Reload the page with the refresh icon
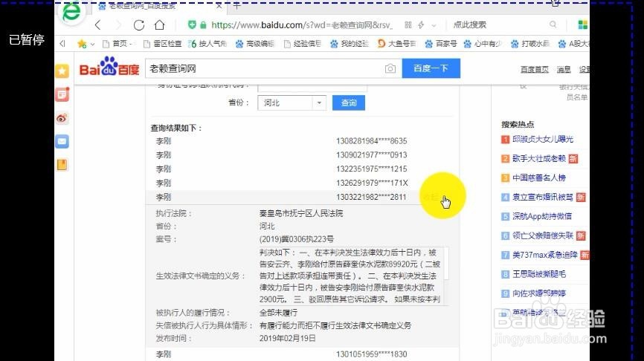Viewport: 644px width, 361px height. (139, 25)
